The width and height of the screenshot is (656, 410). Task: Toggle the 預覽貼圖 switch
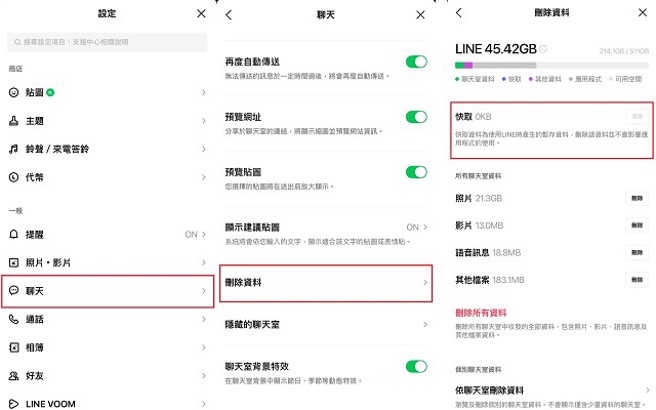coord(416,172)
